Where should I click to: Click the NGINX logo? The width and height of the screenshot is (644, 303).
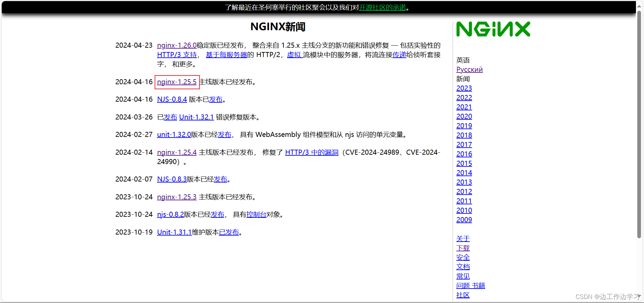click(493, 29)
